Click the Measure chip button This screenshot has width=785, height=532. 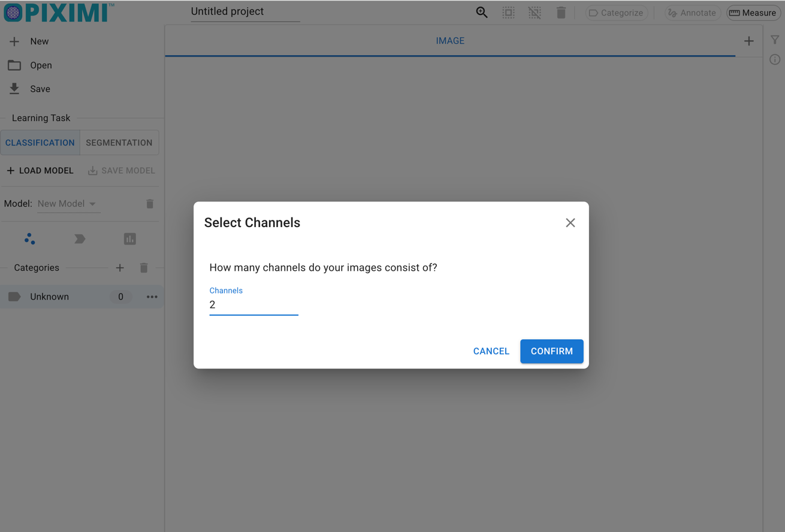pos(753,13)
